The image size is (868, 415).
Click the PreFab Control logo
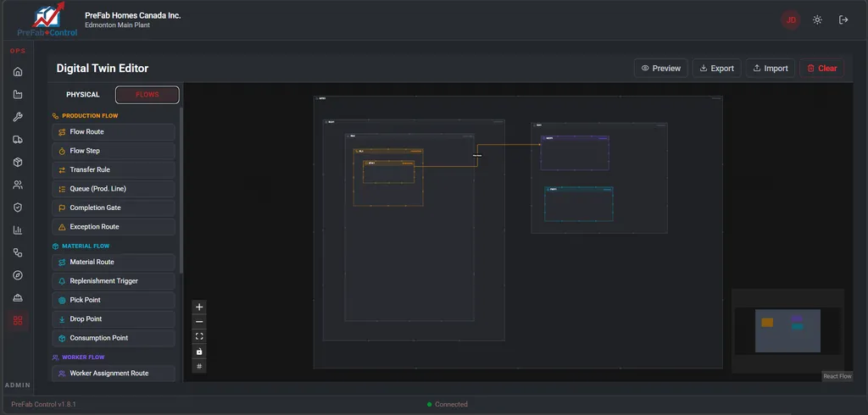tap(47, 20)
